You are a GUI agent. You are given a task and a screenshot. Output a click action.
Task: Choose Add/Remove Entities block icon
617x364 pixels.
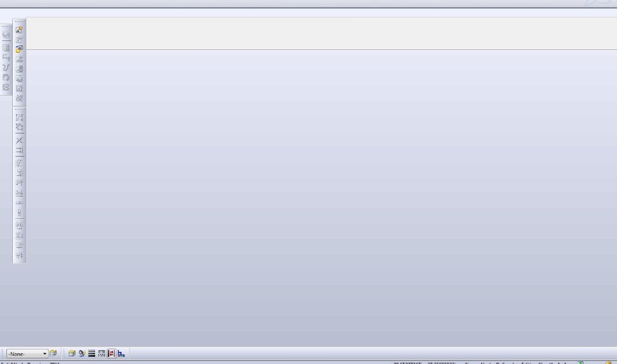coord(19,59)
